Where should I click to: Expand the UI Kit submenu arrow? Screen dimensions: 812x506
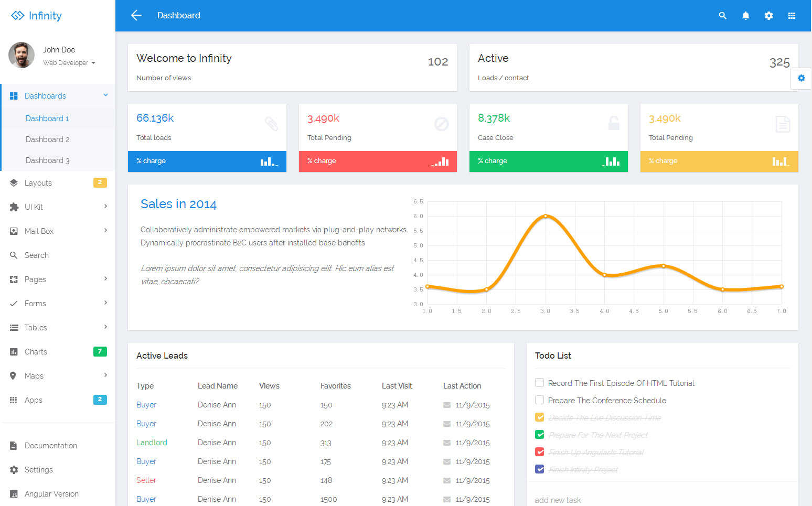click(x=105, y=207)
